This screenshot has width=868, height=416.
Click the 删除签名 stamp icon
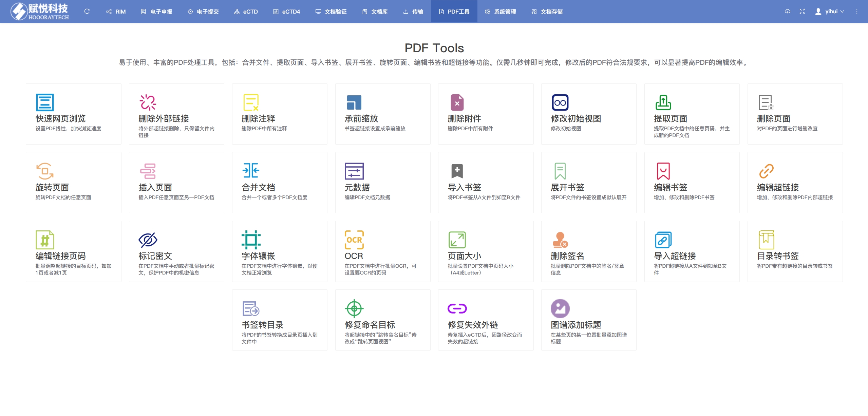pos(560,240)
